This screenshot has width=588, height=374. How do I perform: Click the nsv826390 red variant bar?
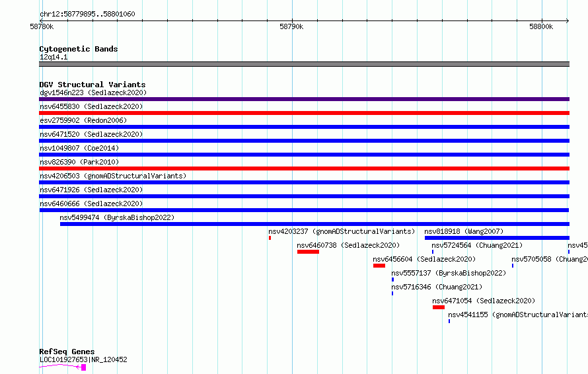click(304, 168)
